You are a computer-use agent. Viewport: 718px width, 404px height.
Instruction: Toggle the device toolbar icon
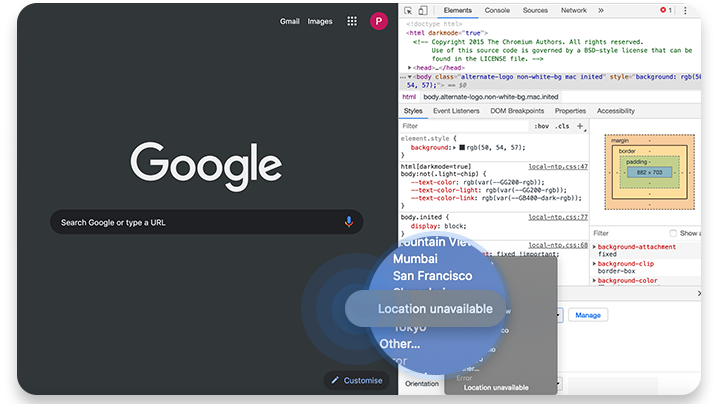click(423, 11)
